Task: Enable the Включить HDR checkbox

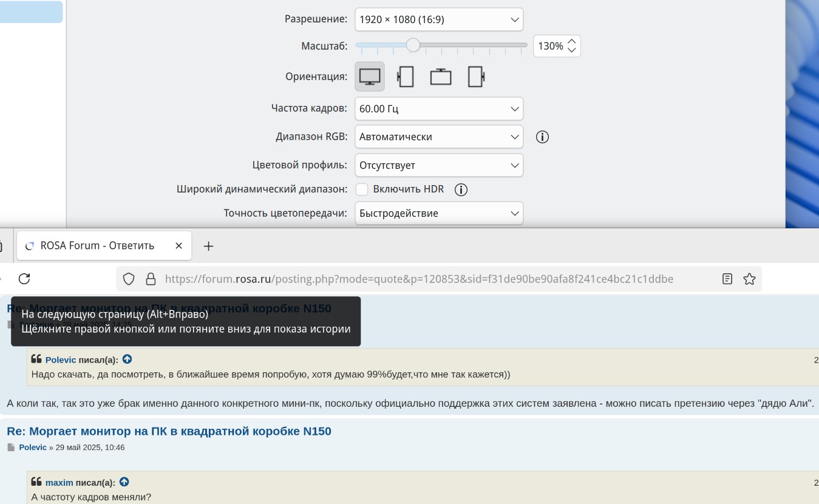Action: [x=362, y=189]
